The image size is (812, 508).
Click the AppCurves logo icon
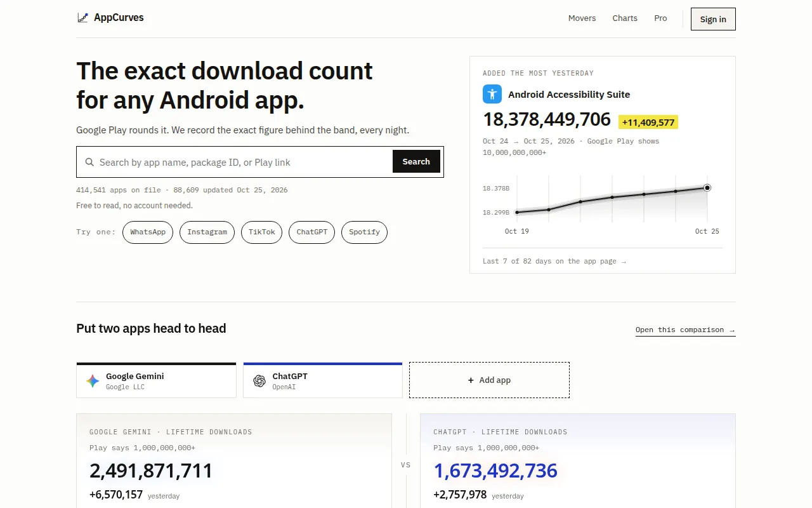(x=83, y=18)
